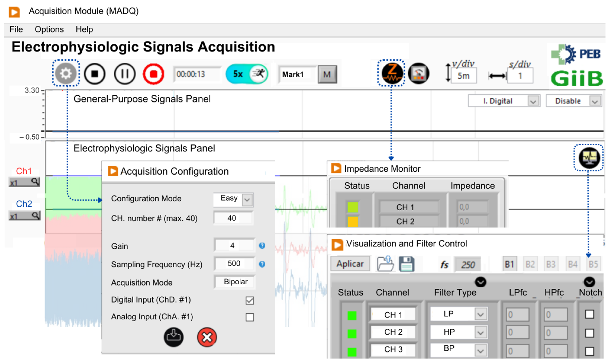
Task: Click the Sampling Frequency help question mark
Action: pos(262,264)
